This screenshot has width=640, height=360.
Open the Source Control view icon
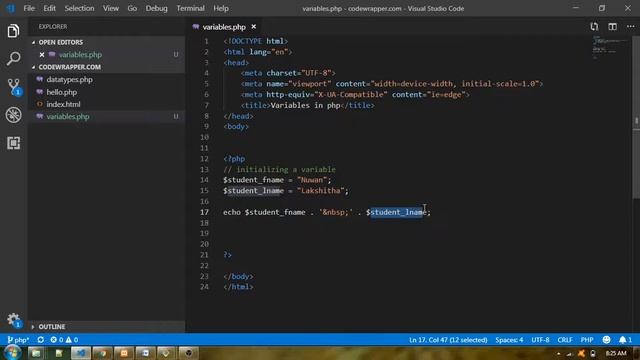(x=13, y=87)
